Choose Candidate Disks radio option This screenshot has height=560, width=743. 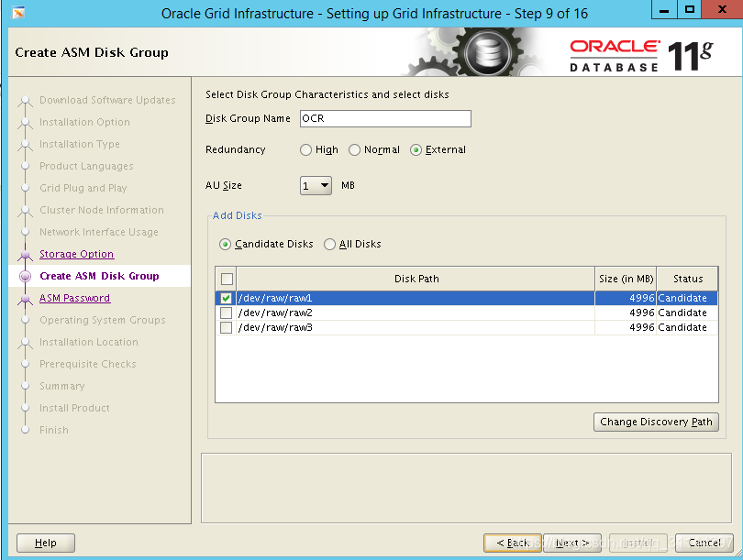click(x=225, y=245)
